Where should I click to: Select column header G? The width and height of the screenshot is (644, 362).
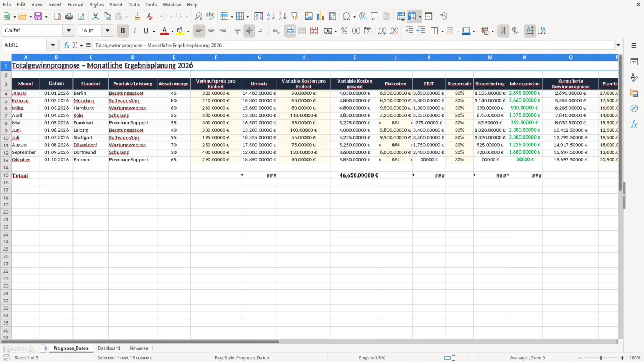point(259,57)
